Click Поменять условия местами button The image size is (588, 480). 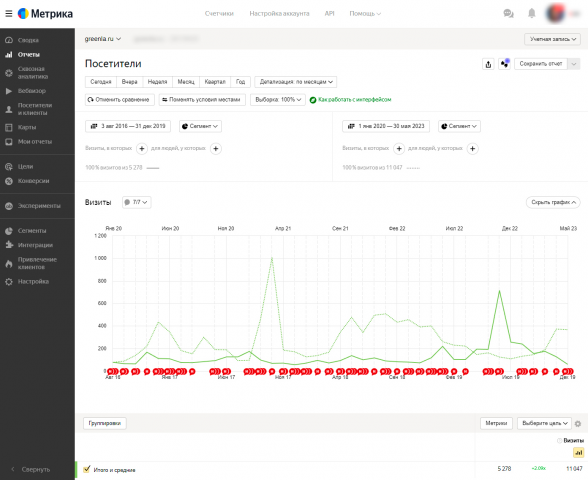[202, 100]
